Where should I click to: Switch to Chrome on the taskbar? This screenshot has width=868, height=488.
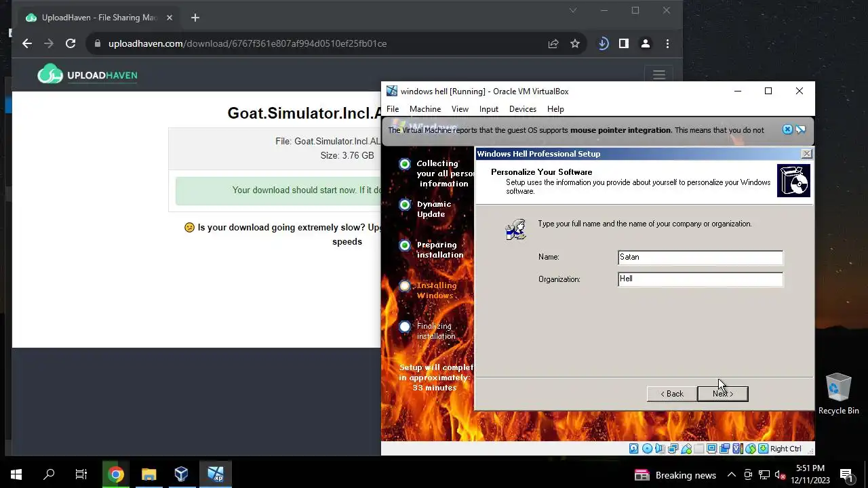click(x=116, y=474)
